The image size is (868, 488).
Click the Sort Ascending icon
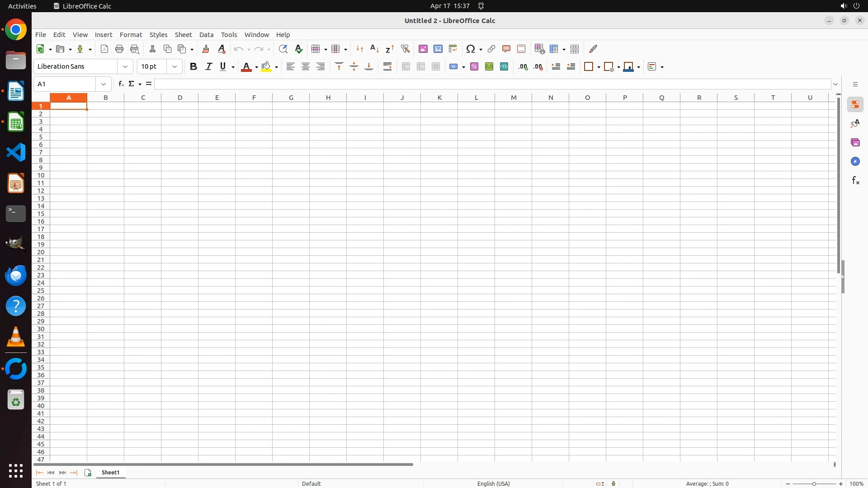point(374,49)
